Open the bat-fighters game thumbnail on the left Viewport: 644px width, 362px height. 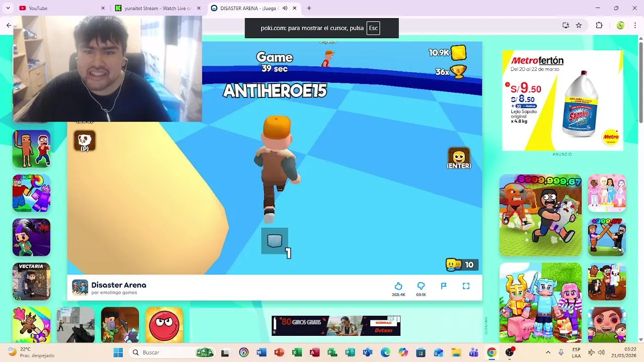31,149
